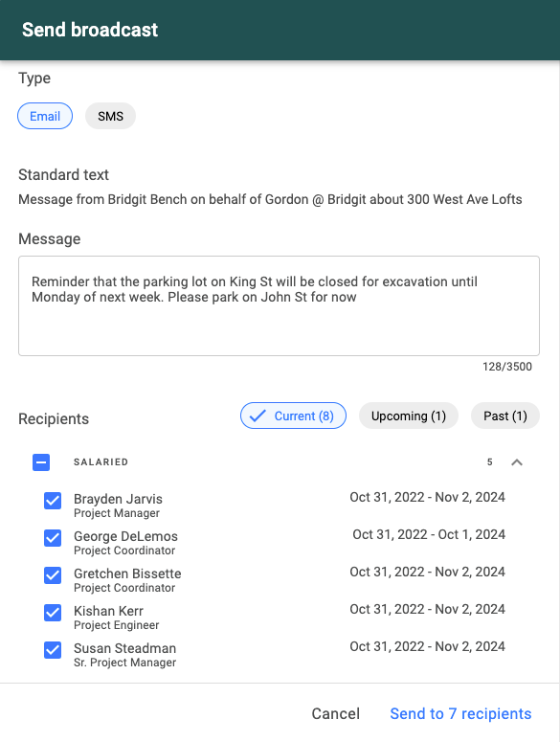This screenshot has width=560, height=742.
Task: Uncheck Susan Steadman checkbox
Action: click(53, 650)
